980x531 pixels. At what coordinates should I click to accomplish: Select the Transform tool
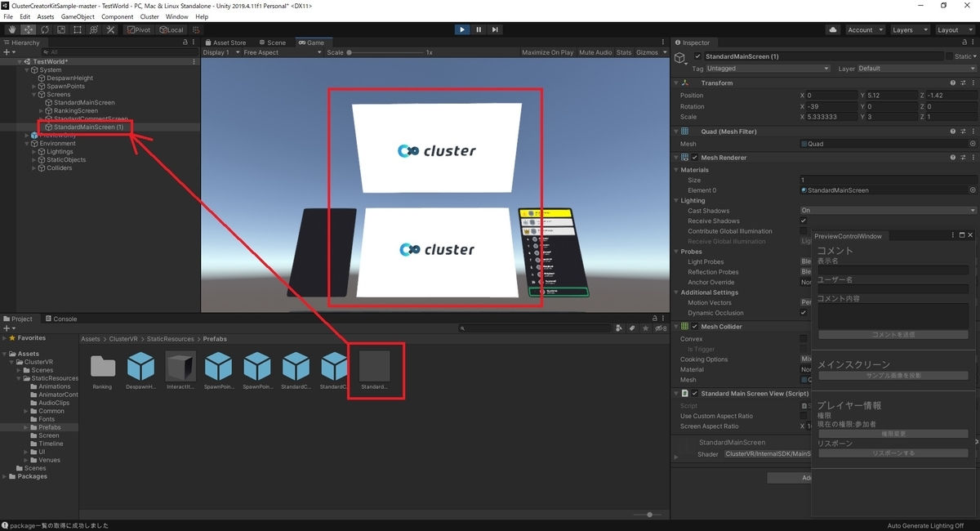[93, 30]
